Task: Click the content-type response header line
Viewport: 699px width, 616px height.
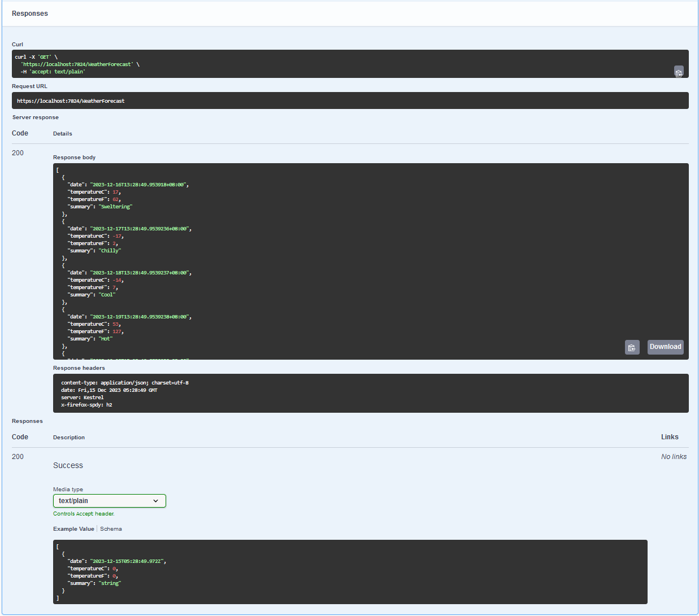Action: 125,383
